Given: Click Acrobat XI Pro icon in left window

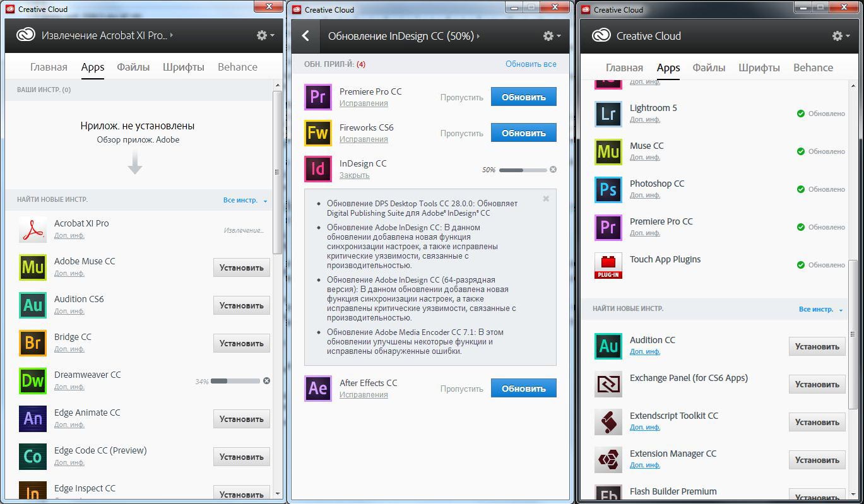Looking at the screenshot, I should 33,230.
